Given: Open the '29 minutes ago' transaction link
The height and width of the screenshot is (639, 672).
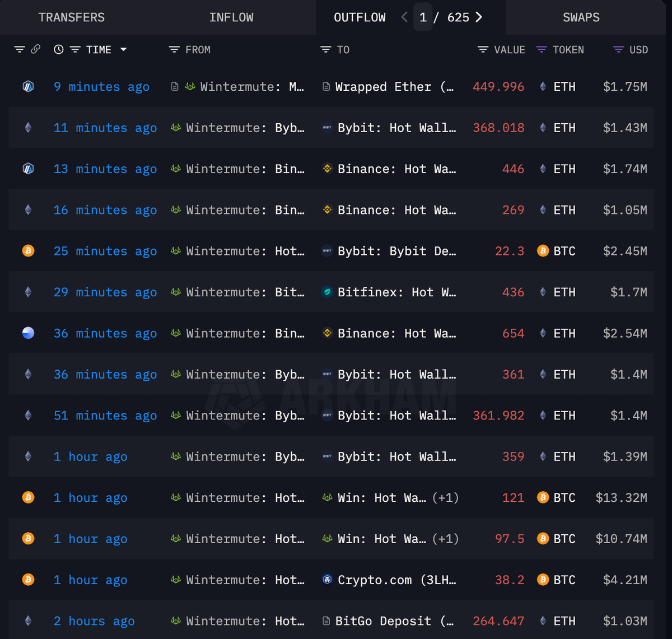Looking at the screenshot, I should tap(105, 292).
